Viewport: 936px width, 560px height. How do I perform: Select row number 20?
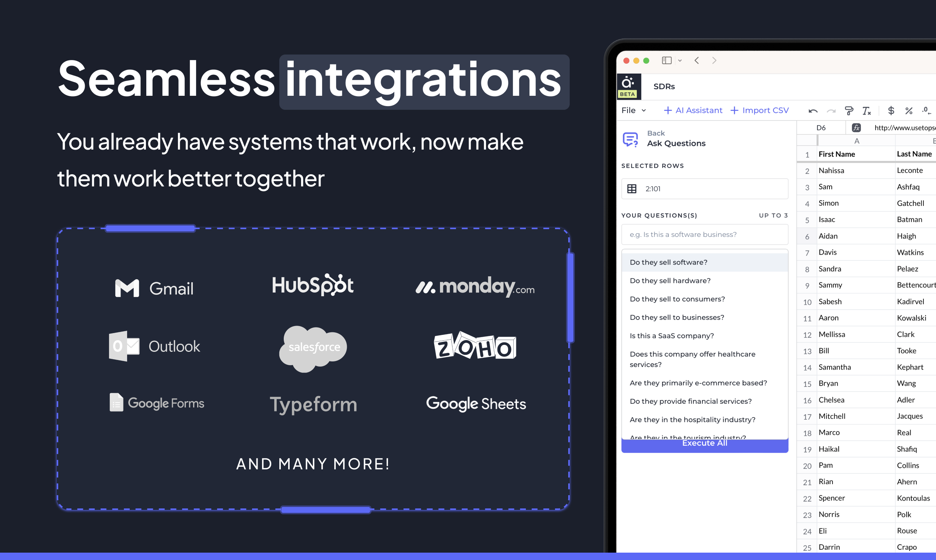pyautogui.click(x=807, y=466)
